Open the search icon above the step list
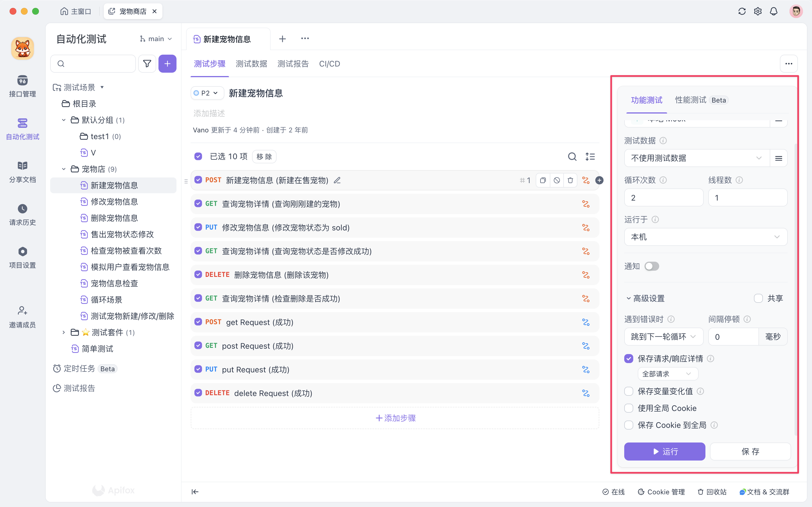 click(572, 156)
